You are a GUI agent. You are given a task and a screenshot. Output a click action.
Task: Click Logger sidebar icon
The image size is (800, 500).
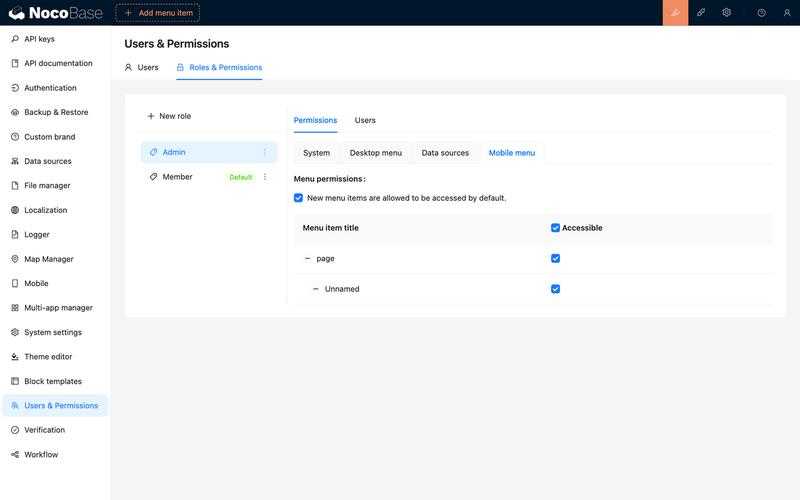[x=15, y=235]
